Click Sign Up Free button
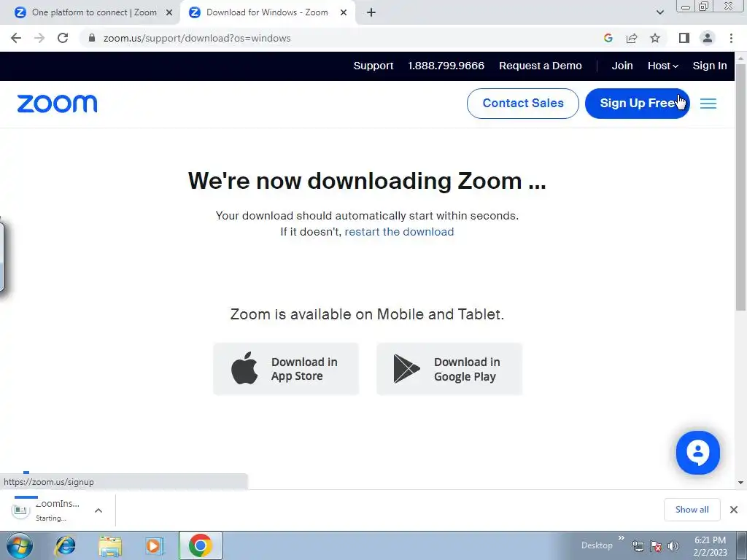747x560 pixels. pyautogui.click(x=637, y=104)
